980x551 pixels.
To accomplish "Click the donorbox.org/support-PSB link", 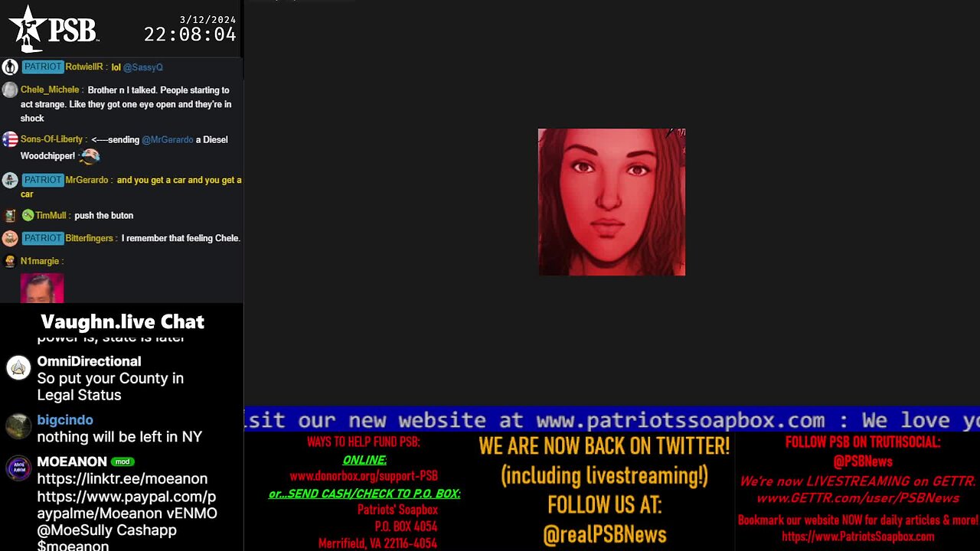I will click(364, 476).
